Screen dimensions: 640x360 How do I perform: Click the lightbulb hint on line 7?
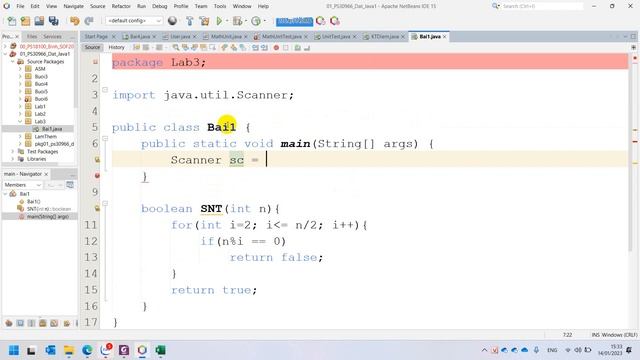[97, 160]
